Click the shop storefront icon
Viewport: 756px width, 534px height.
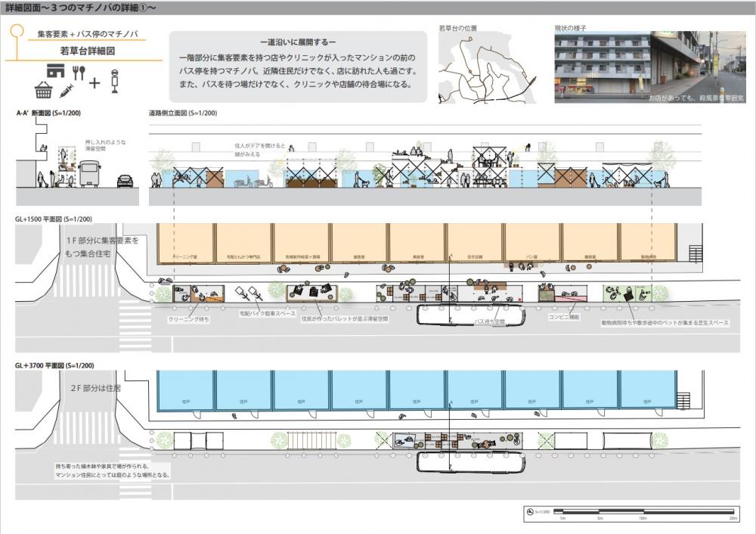click(56, 70)
